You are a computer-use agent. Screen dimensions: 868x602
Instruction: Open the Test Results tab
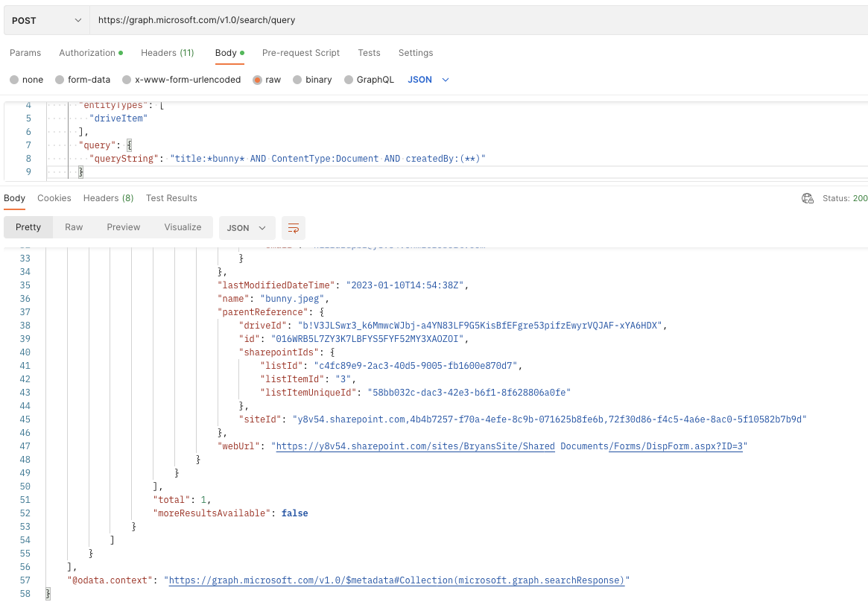click(x=171, y=198)
